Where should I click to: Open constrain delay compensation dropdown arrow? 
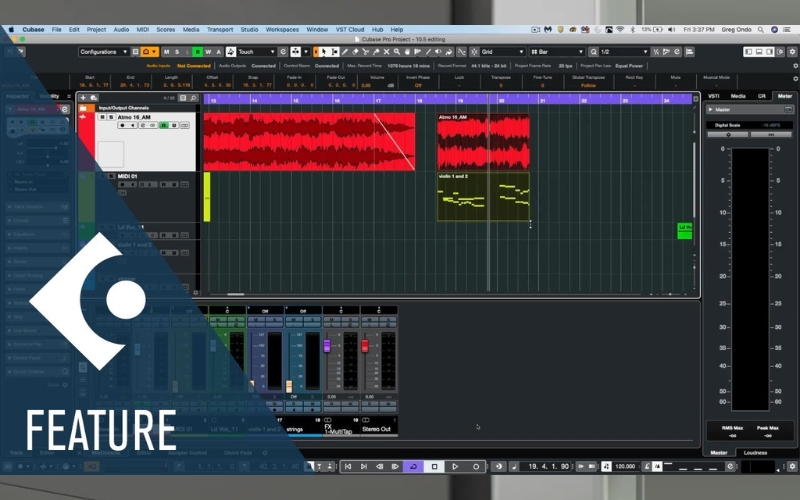tap(154, 52)
